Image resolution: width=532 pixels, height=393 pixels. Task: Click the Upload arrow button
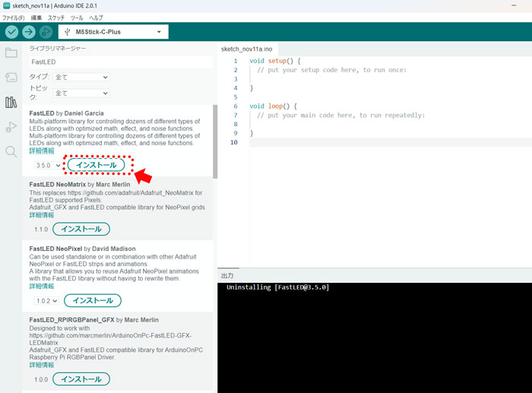(29, 32)
